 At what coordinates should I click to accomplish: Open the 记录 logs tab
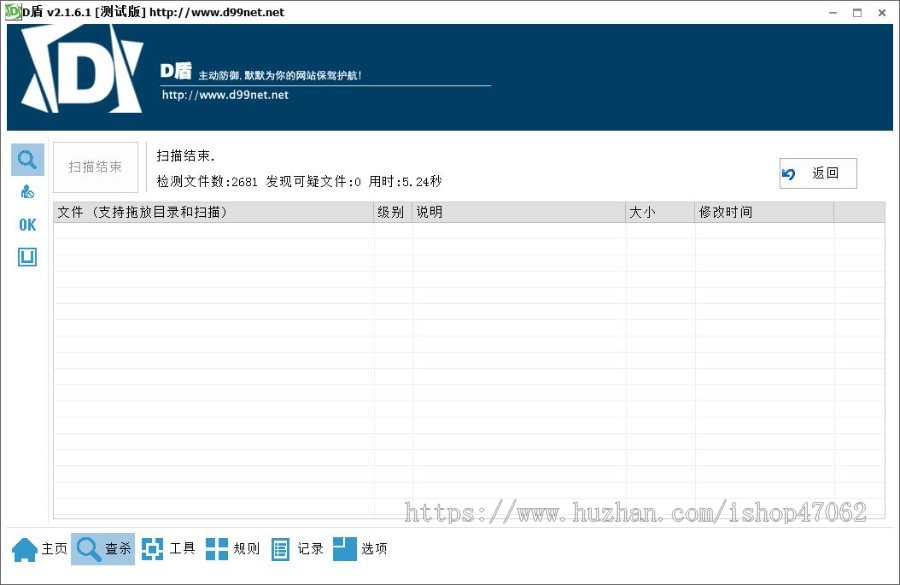coord(297,549)
